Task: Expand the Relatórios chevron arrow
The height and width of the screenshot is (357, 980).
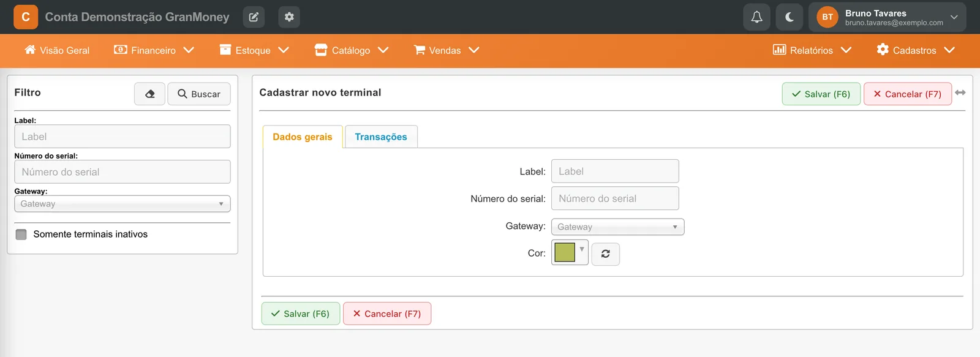Action: (846, 50)
